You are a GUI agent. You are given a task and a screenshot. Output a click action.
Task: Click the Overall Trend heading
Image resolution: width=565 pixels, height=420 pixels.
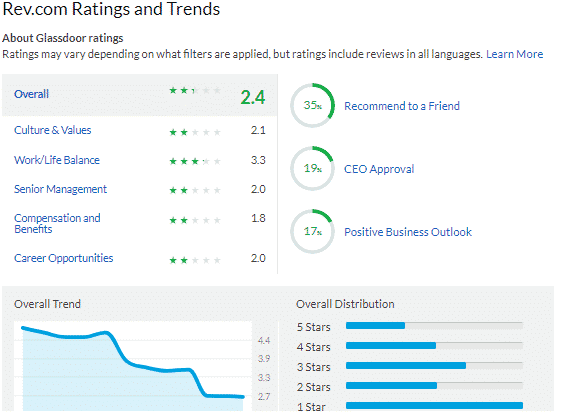(x=47, y=304)
